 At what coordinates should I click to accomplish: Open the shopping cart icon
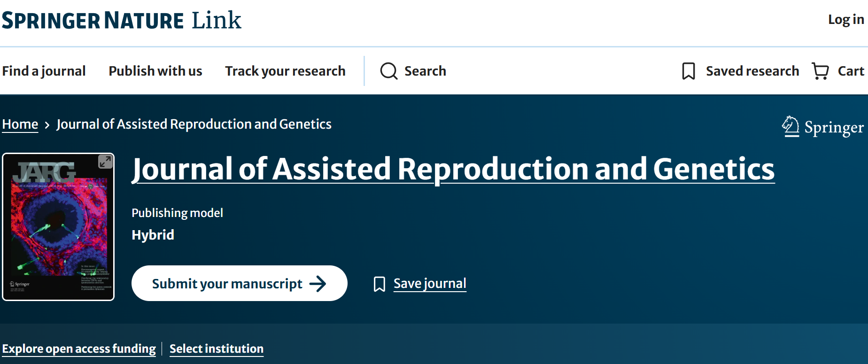[x=821, y=71]
